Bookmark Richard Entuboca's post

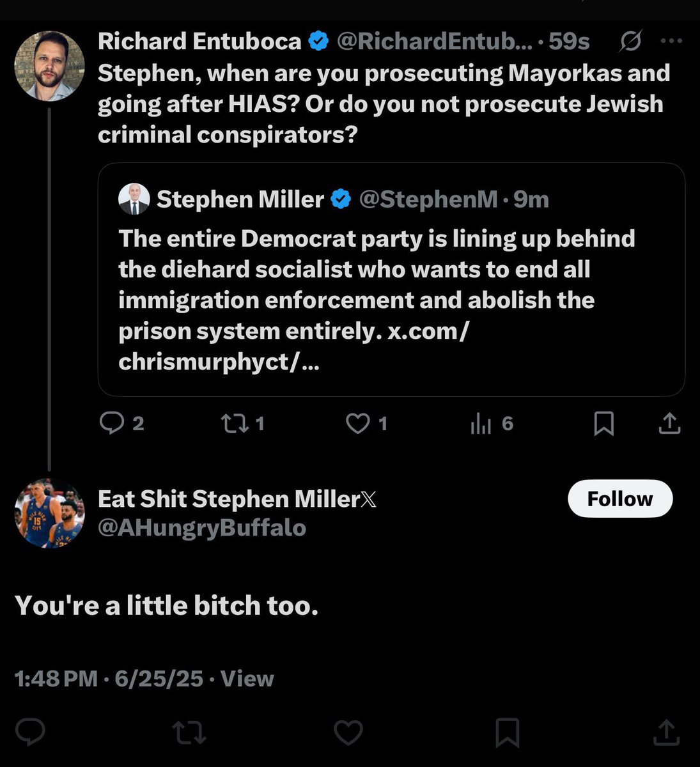pyautogui.click(x=603, y=423)
